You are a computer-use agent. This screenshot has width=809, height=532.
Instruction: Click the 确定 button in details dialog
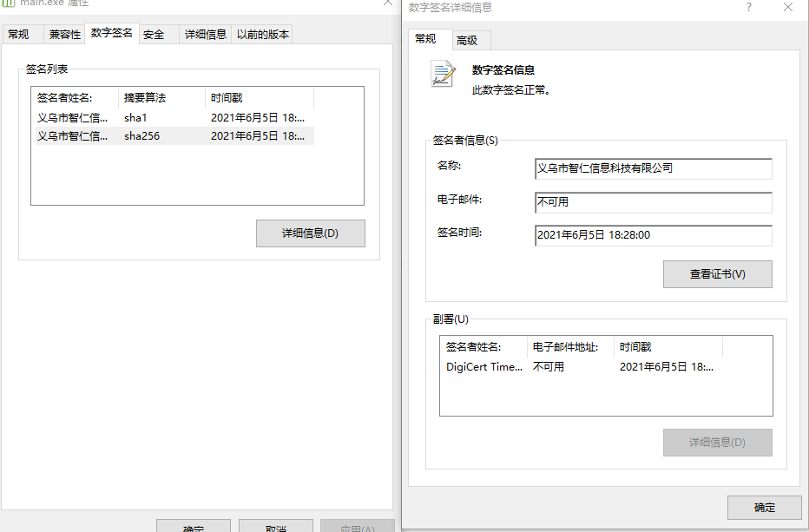(764, 507)
